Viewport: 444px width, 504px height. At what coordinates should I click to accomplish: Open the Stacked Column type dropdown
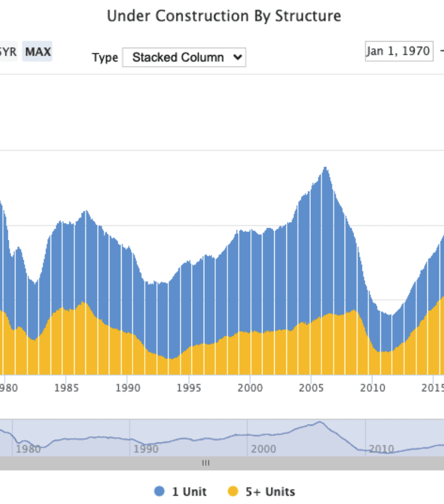click(183, 57)
